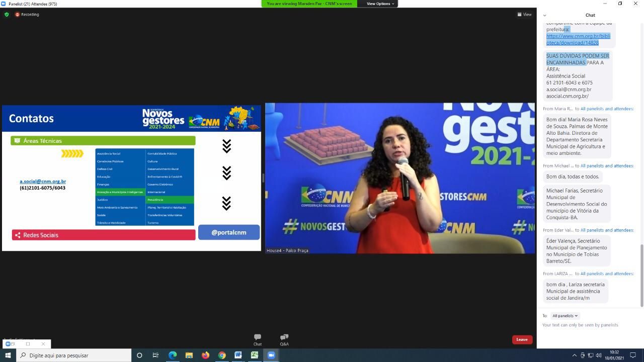Open the 'To: All panelists' recipient dropdown
Screen dimensions: 644x362
click(565, 316)
